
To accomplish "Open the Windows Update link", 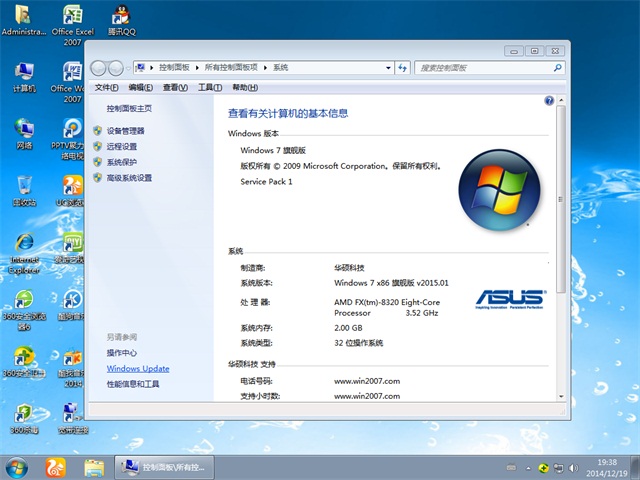I will pyautogui.click(x=138, y=368).
